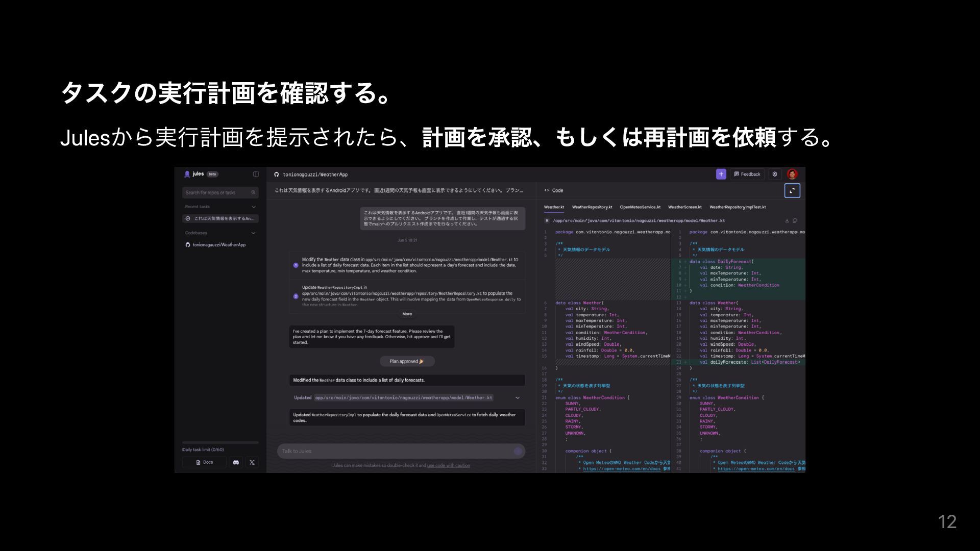Click the beta label next to jules
The height and width of the screenshot is (551, 980).
(212, 174)
